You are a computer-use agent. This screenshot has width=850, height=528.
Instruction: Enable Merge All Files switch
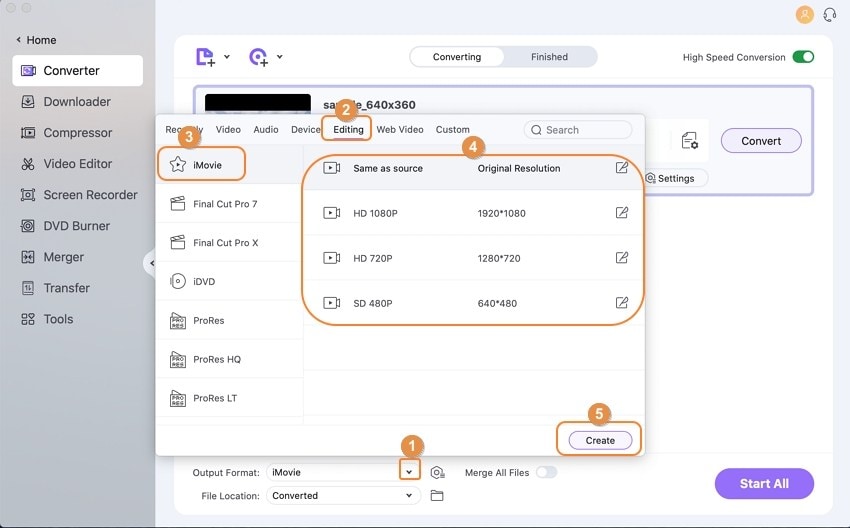[546, 472]
